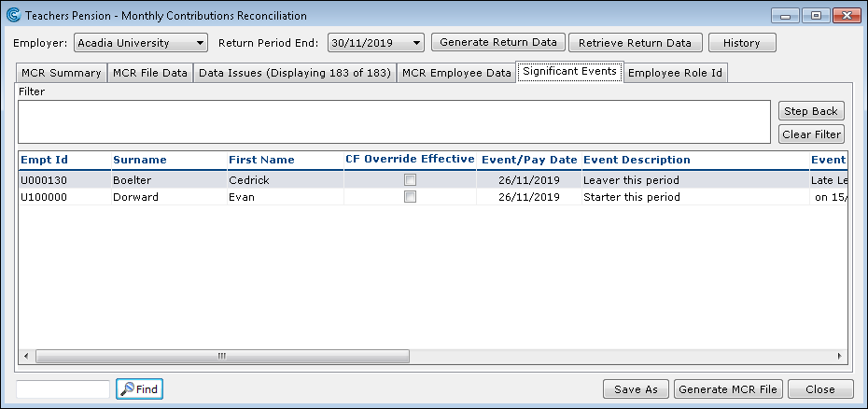Tick CF Override checkbox for Boelter
The height and width of the screenshot is (409, 868).
(410, 180)
